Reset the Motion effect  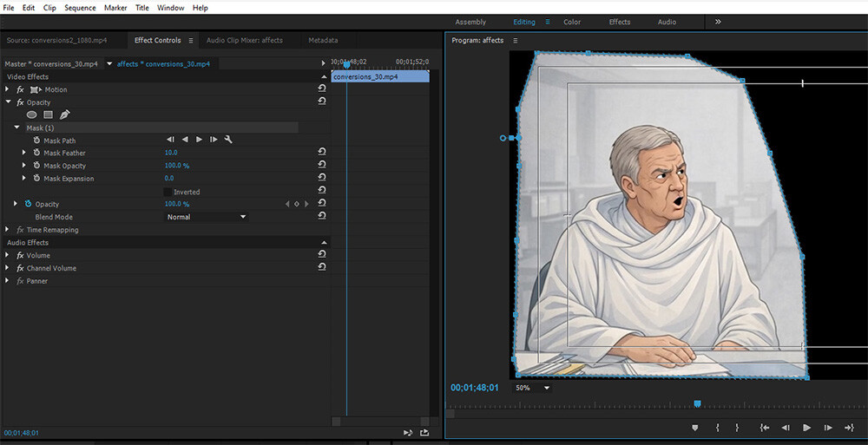(322, 89)
